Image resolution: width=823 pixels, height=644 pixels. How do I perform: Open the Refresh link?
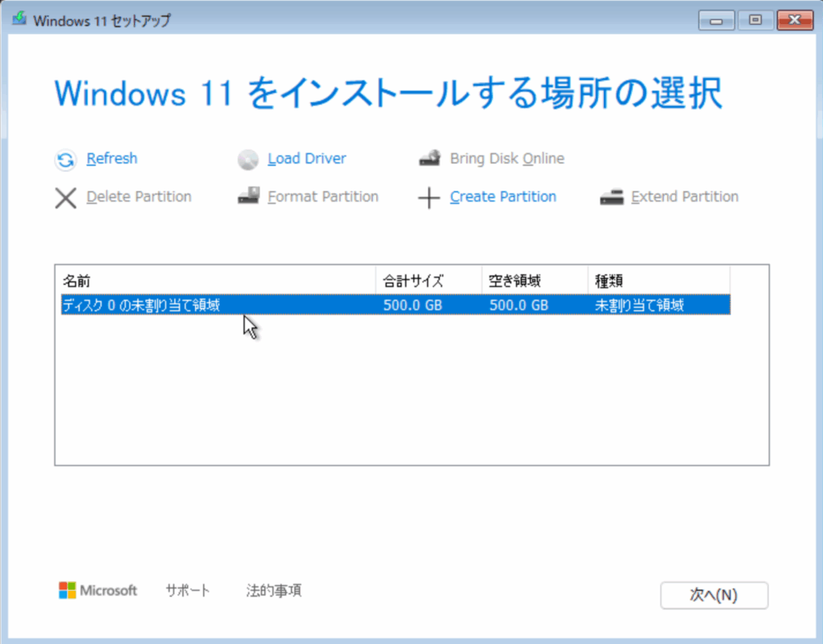(x=112, y=159)
